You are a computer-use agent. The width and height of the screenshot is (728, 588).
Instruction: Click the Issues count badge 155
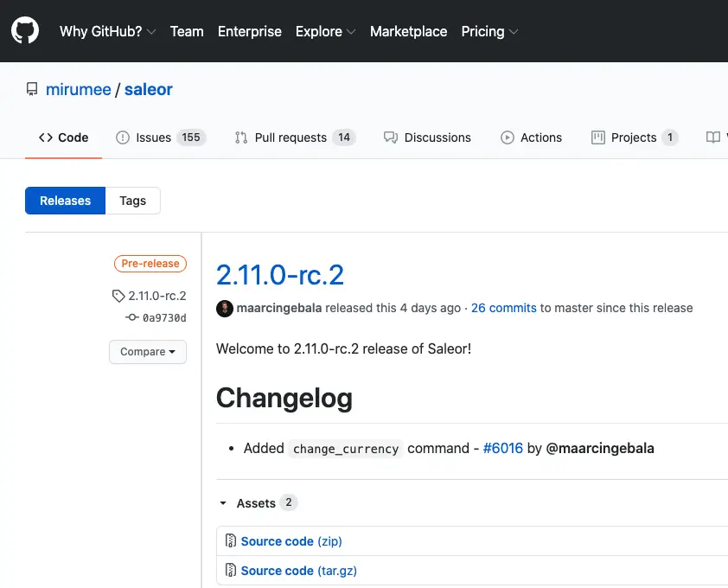[191, 137]
